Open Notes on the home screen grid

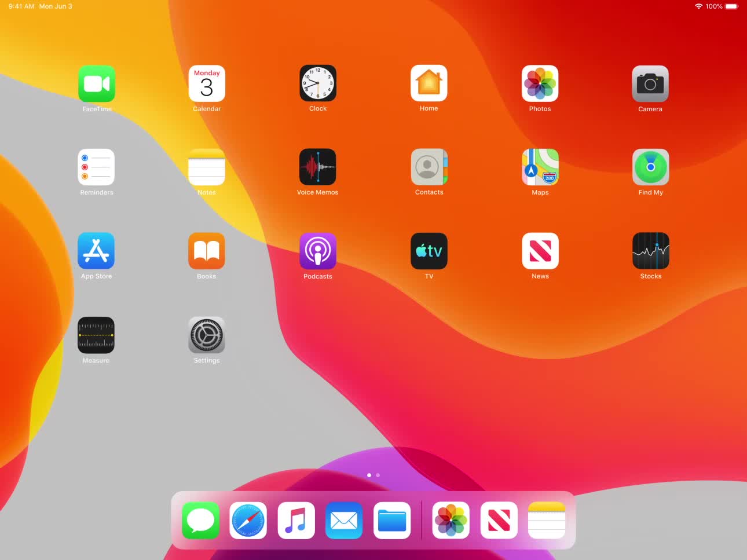click(207, 167)
